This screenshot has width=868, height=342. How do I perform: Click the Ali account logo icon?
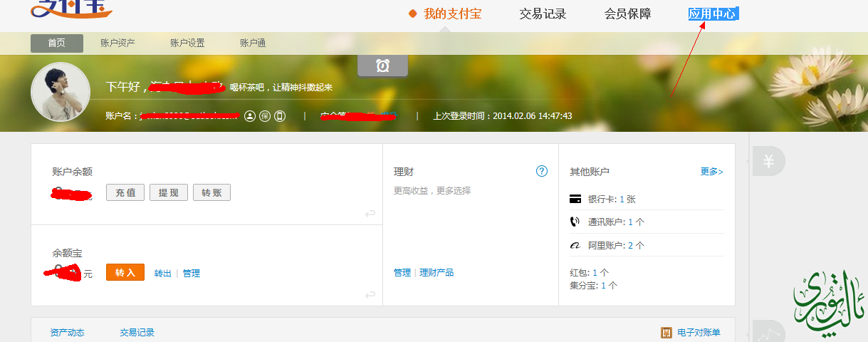pyautogui.click(x=575, y=245)
